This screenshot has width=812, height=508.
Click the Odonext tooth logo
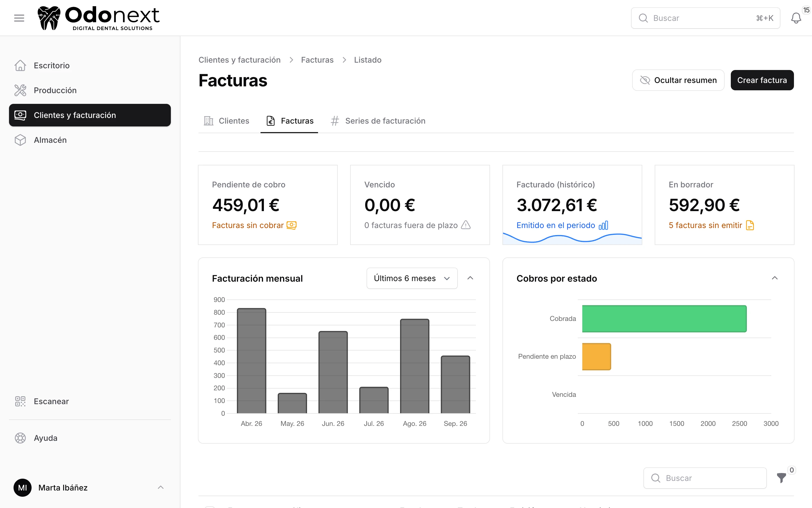coord(49,18)
